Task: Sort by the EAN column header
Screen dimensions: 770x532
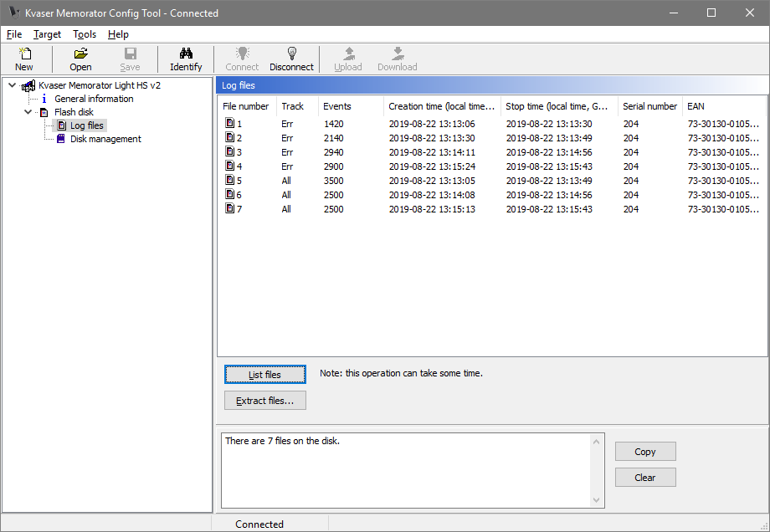Action: [724, 106]
